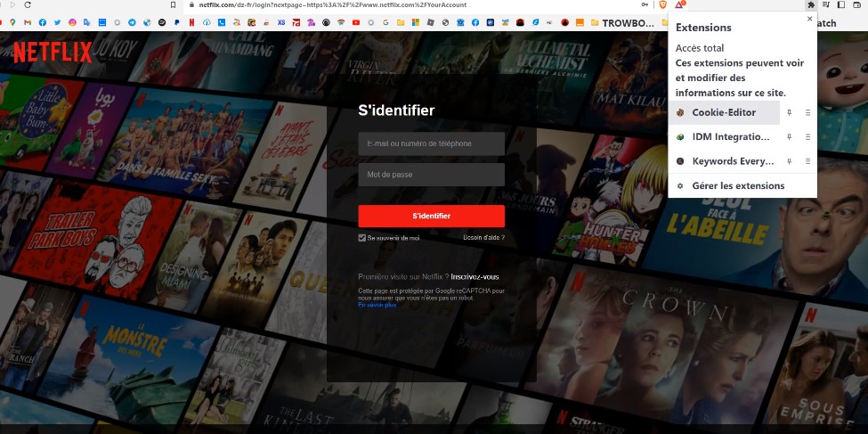Open the PayPal bookmark icon
Image resolution: width=868 pixels, height=434 pixels.
tap(177, 22)
